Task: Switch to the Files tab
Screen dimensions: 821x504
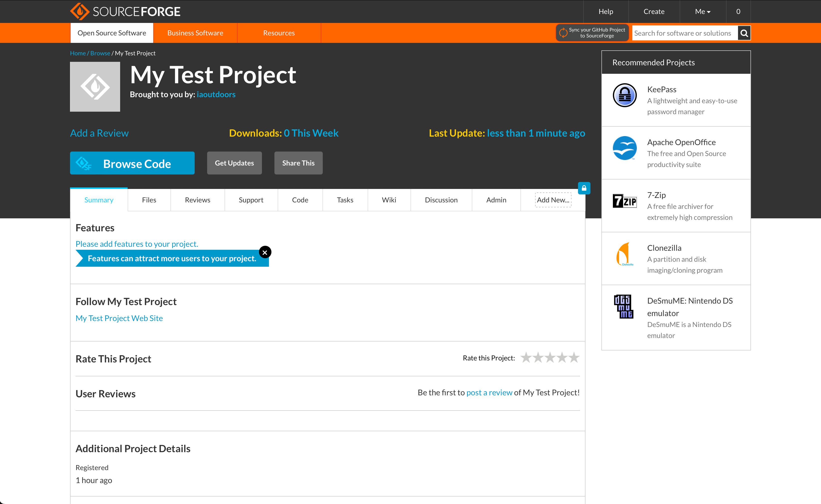Action: pyautogui.click(x=149, y=200)
